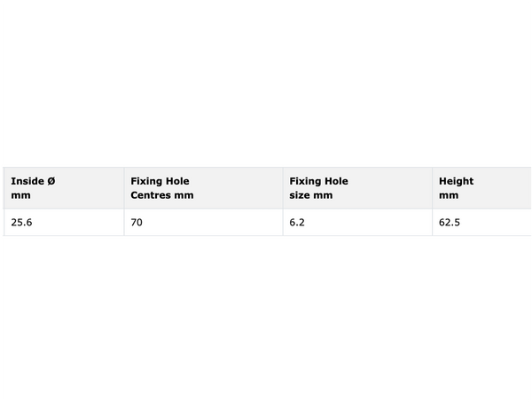Click the table data row
532x402 pixels.
pyautogui.click(x=268, y=222)
